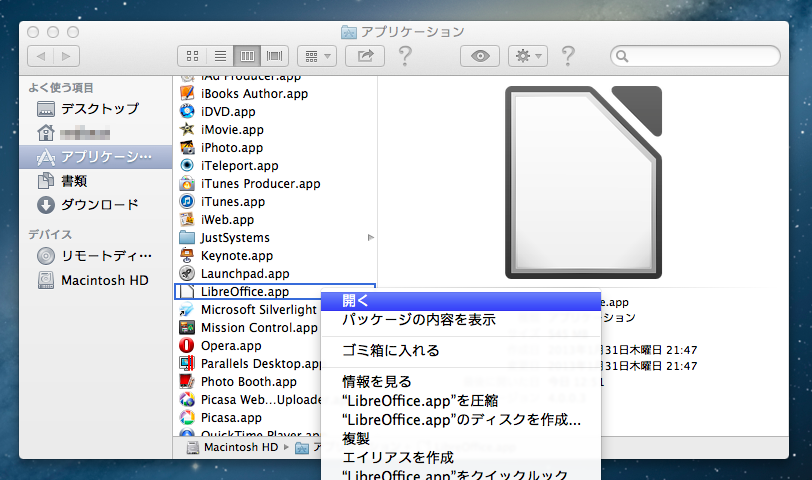Expand the JustSystems folder arrow
This screenshot has height=480, width=812.
point(370,238)
